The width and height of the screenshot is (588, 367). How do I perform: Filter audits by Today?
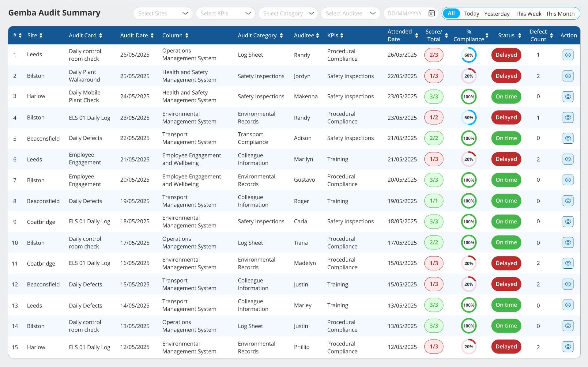tap(471, 13)
